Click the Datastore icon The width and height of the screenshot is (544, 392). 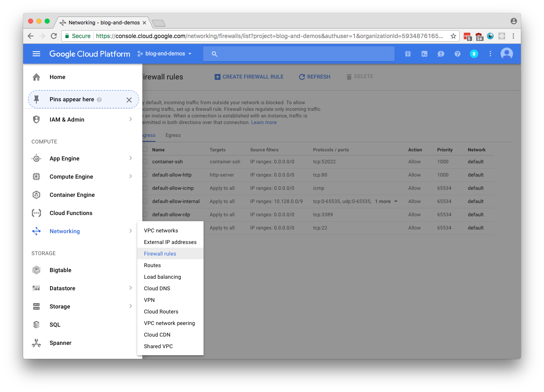(36, 288)
